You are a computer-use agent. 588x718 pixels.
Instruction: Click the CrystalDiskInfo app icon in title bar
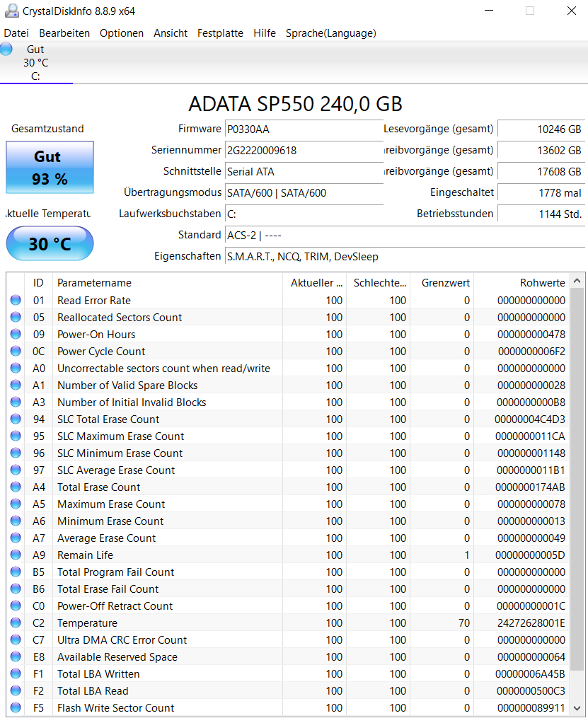pos(11,11)
